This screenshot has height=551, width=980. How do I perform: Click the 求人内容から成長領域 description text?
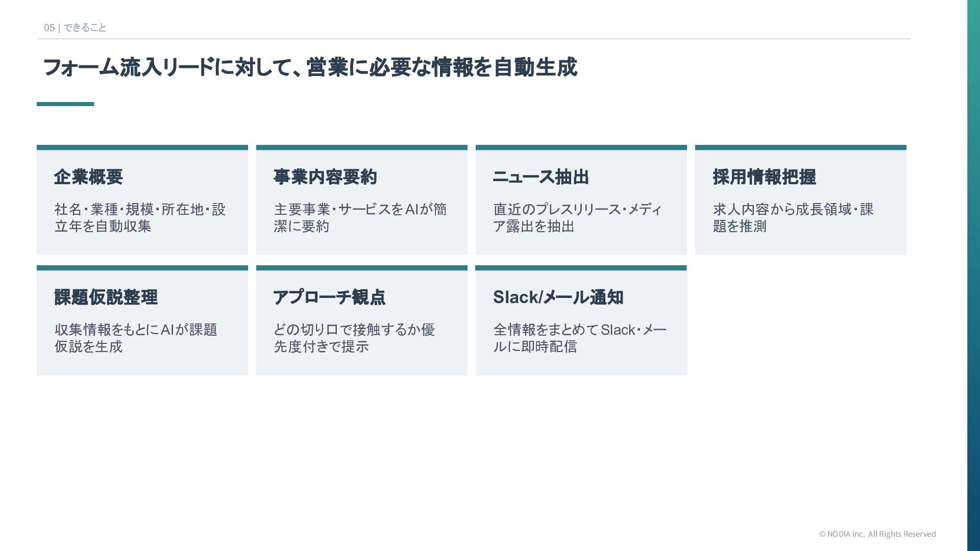click(793, 218)
